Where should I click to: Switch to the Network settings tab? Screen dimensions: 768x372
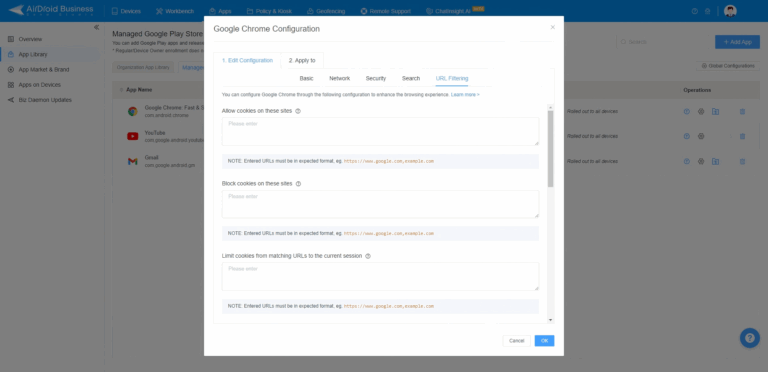pyautogui.click(x=339, y=78)
